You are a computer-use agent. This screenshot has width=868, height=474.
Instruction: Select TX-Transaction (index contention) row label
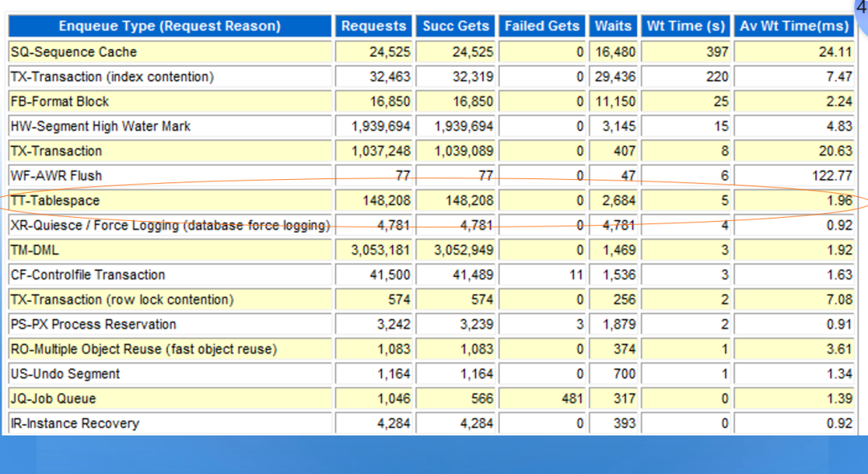113,77
